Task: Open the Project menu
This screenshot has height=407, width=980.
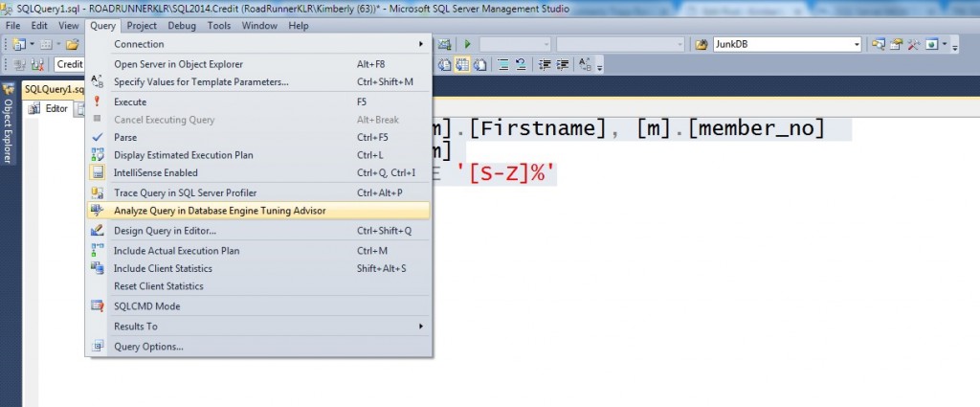Action: pos(142,26)
